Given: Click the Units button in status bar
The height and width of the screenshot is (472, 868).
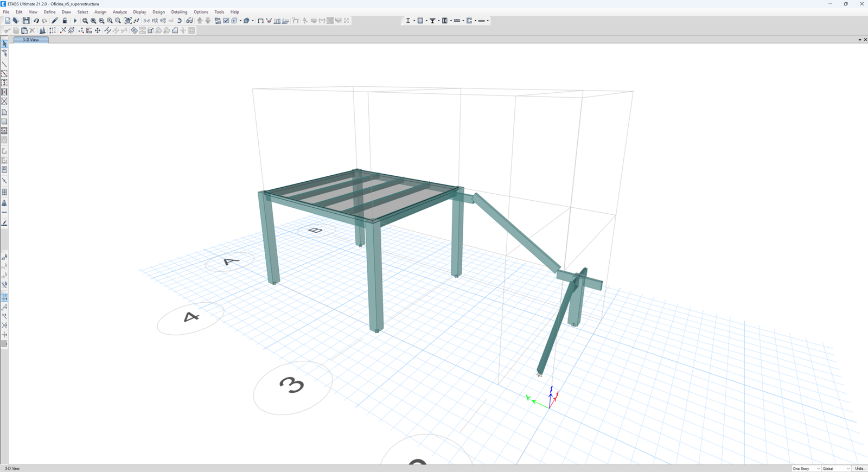Looking at the screenshot, I should pyautogui.click(x=860, y=469).
